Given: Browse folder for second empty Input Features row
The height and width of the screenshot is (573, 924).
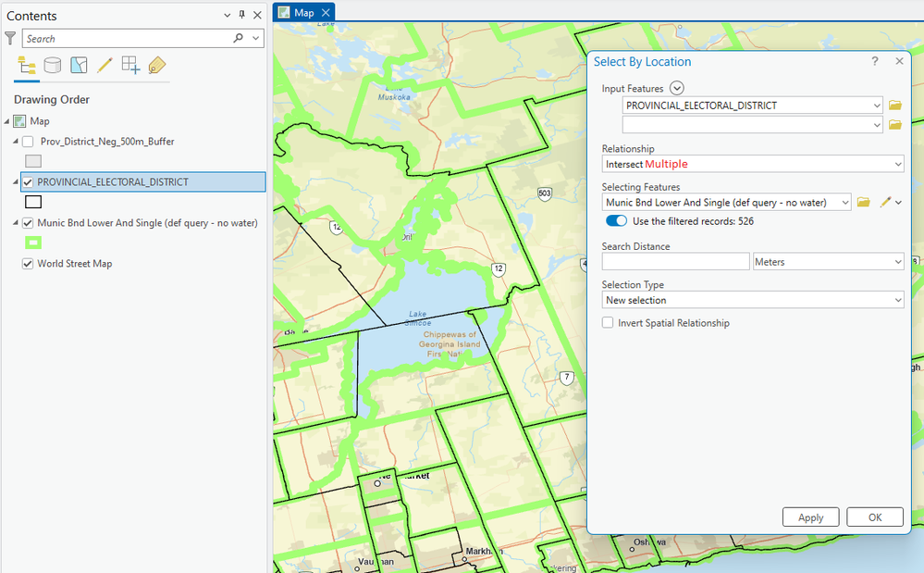Looking at the screenshot, I should pyautogui.click(x=895, y=125).
